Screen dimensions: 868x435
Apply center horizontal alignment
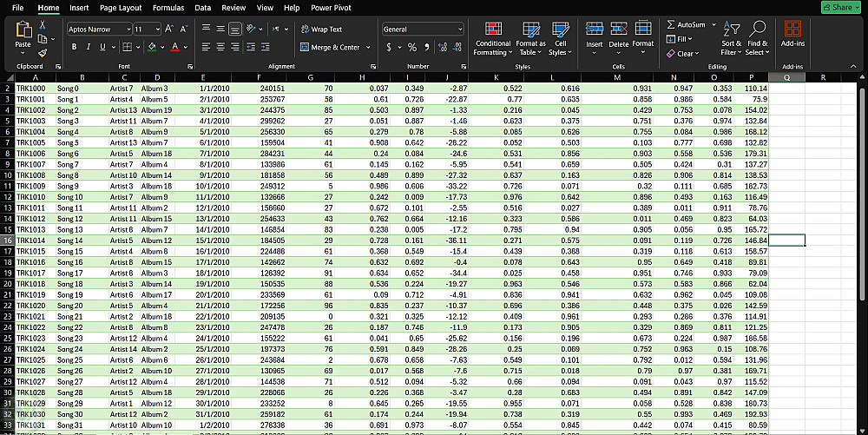[220, 47]
